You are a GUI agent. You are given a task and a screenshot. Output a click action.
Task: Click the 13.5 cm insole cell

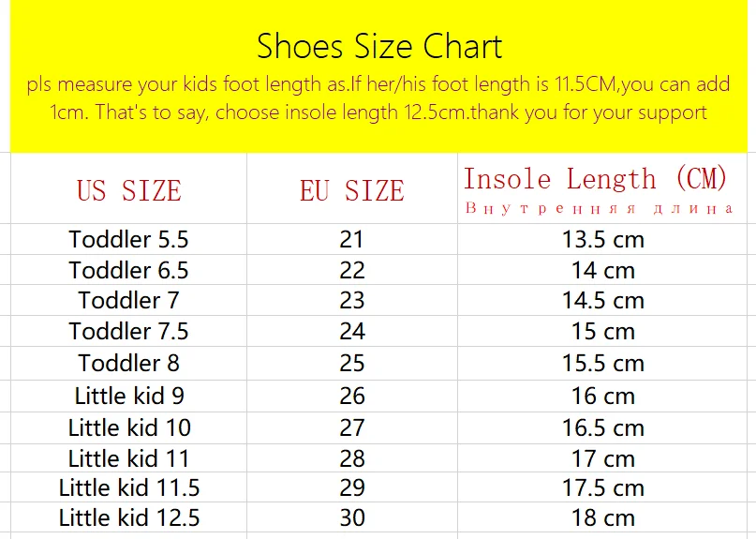pos(603,239)
